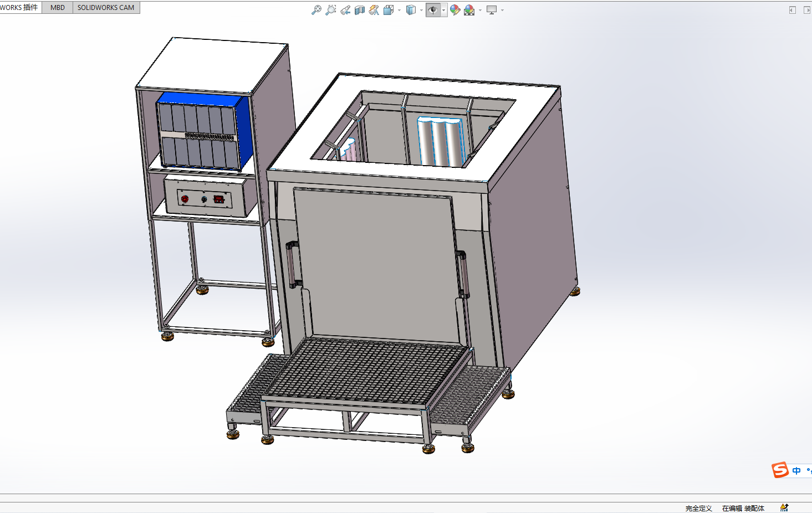Click the View Settings monitor icon

[492, 10]
